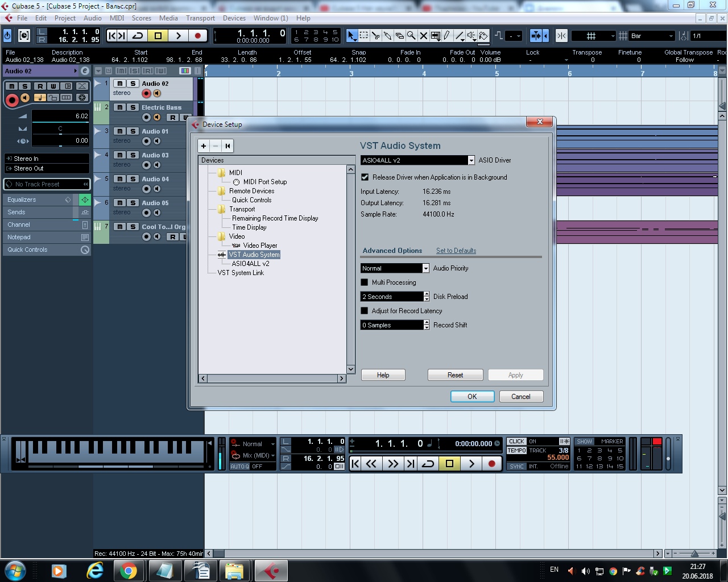Solo the Electric Bass track
728x582 pixels.
pyautogui.click(x=133, y=107)
